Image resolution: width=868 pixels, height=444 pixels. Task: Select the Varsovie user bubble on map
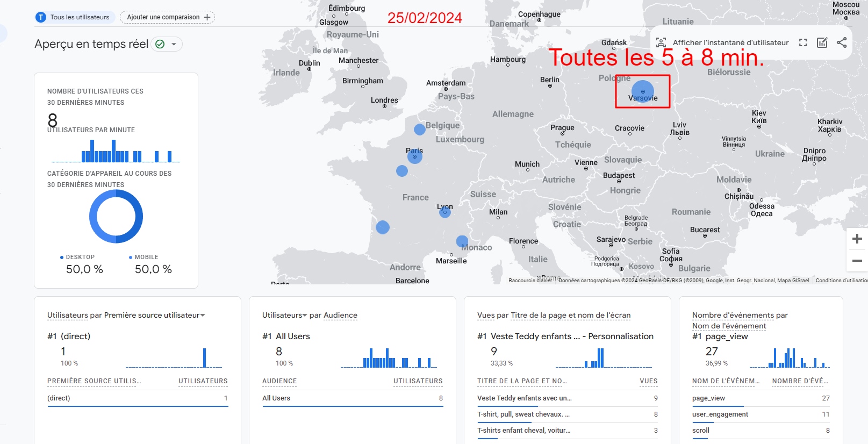tap(643, 91)
